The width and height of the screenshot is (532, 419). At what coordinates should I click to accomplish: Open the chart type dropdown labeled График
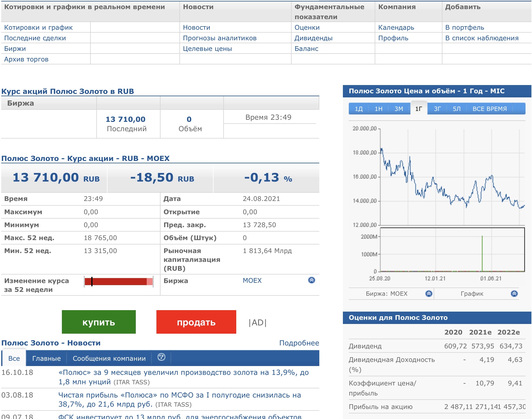[514, 293]
